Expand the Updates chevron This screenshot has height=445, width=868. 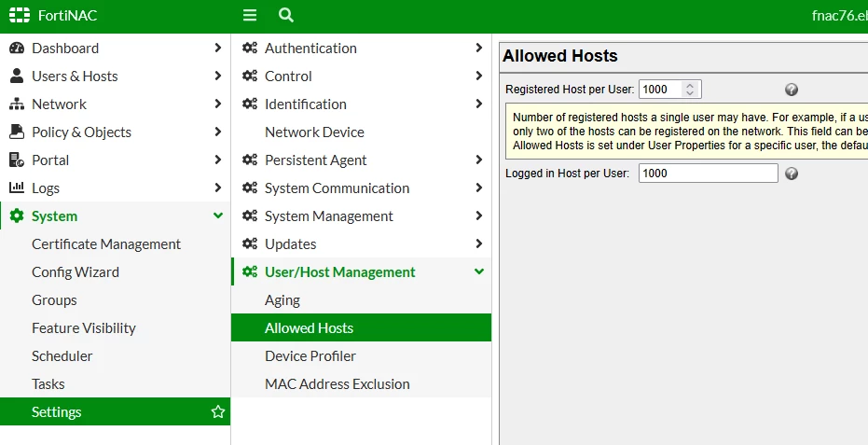click(x=479, y=243)
